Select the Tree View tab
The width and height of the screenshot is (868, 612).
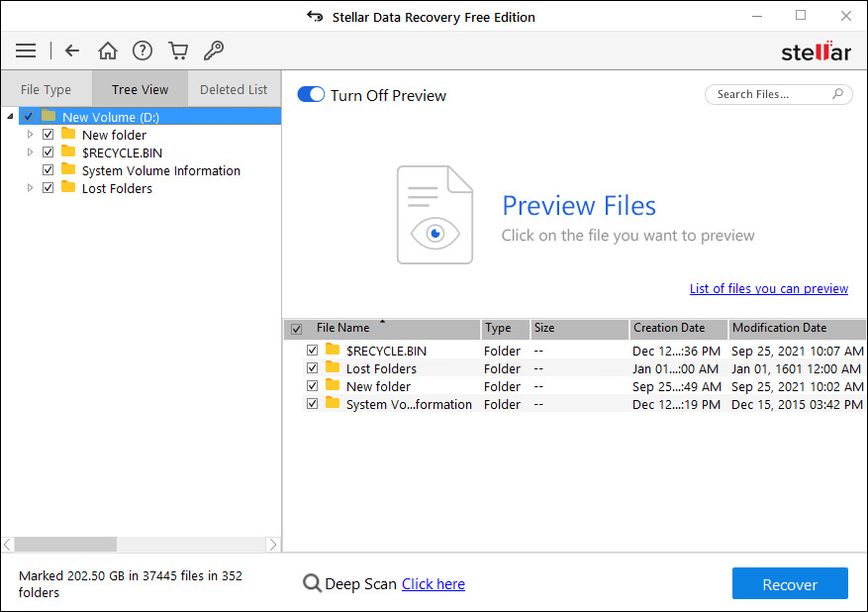141,89
